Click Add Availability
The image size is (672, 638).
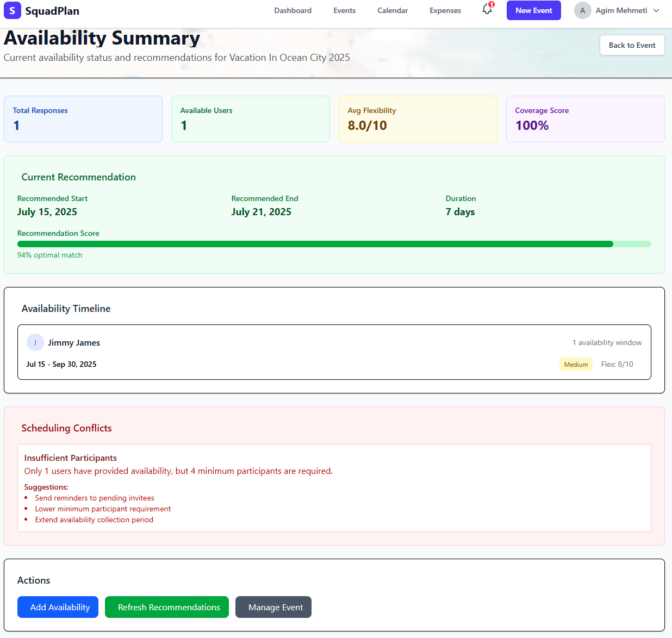tap(58, 607)
